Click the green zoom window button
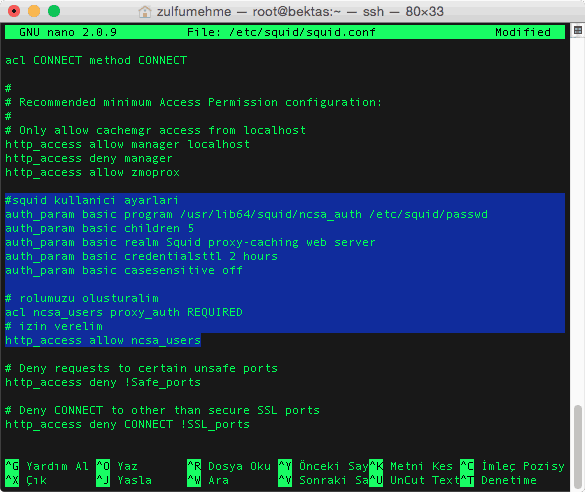This screenshot has width=585, height=492. coord(54,11)
